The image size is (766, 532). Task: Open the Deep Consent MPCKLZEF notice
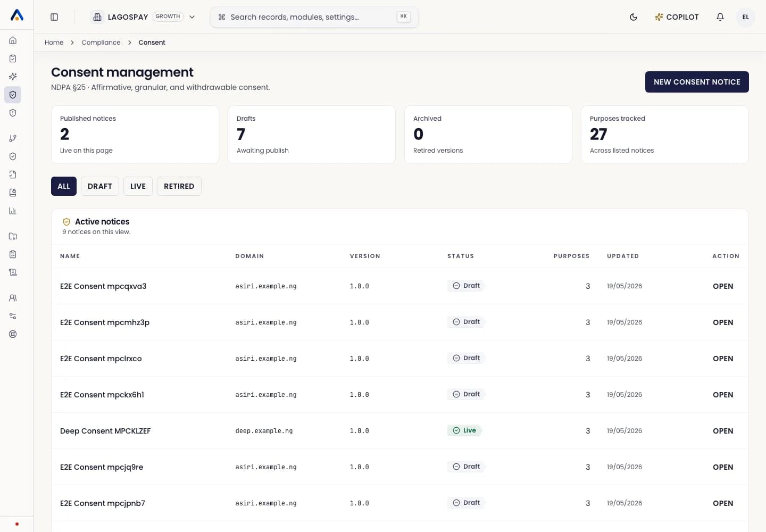click(723, 431)
